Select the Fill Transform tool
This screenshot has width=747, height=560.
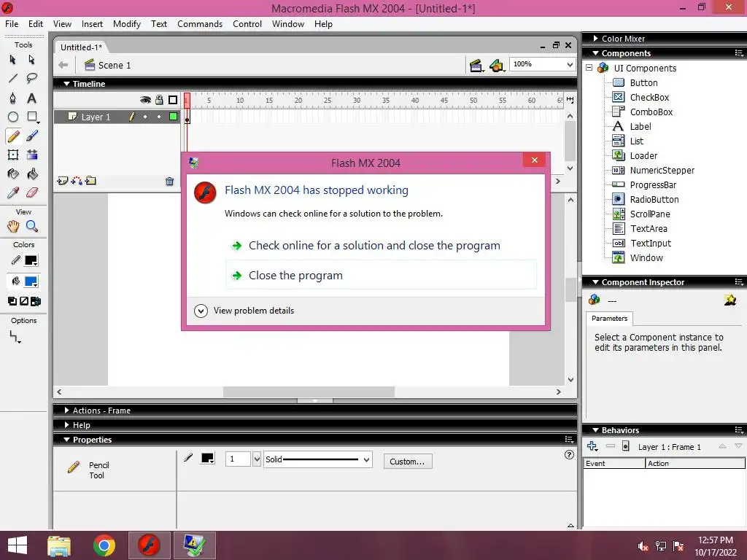coord(32,155)
